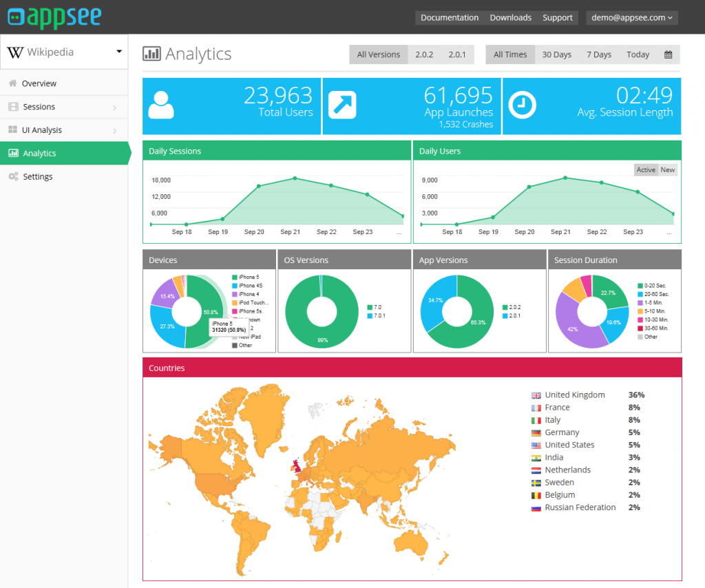Image resolution: width=705 pixels, height=588 pixels.
Task: Click the iPhone 5 green legend swatch
Action: [235, 277]
